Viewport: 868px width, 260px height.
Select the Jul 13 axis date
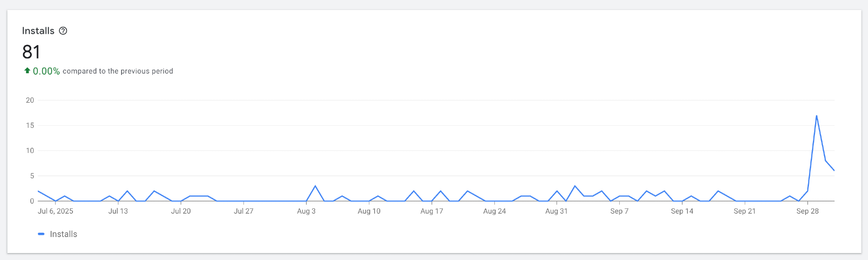118,211
